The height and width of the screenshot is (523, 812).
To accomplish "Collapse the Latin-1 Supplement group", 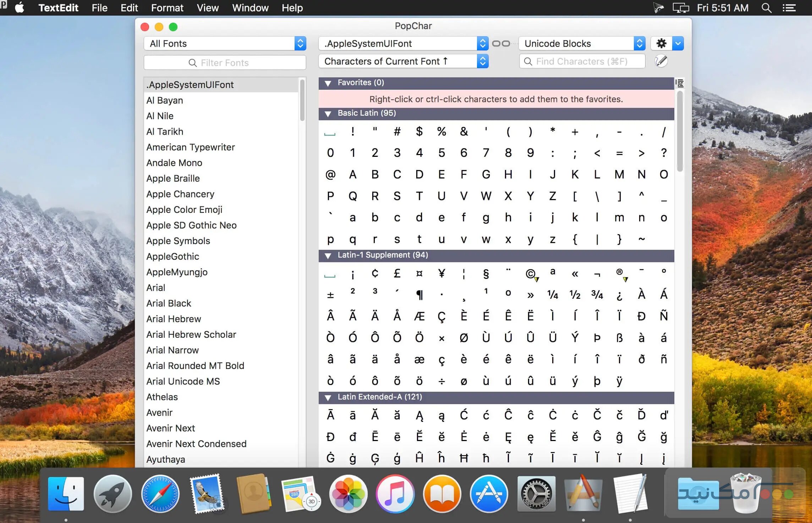I will click(x=328, y=255).
